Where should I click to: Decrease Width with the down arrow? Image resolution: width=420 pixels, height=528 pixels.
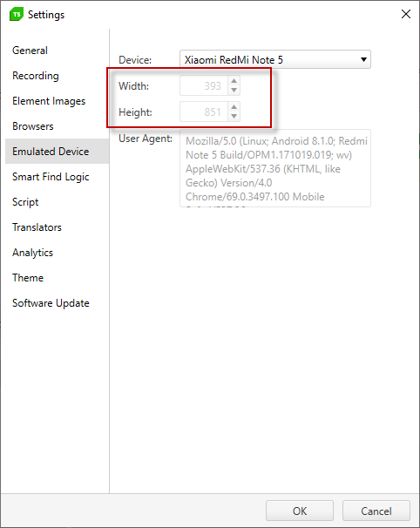pyautogui.click(x=234, y=91)
